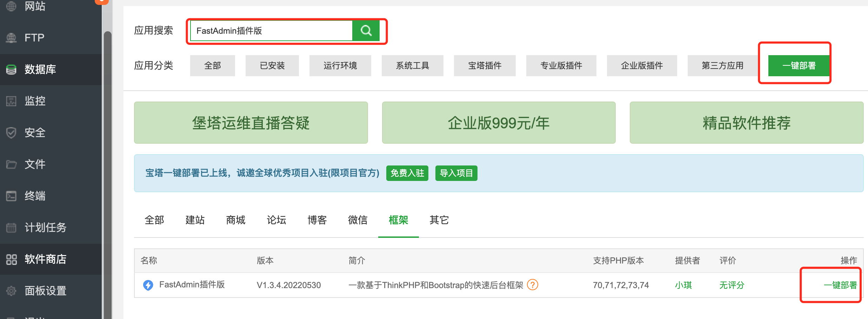Click the gear icon beside 面板设置
The height and width of the screenshot is (319, 868).
(11, 291)
